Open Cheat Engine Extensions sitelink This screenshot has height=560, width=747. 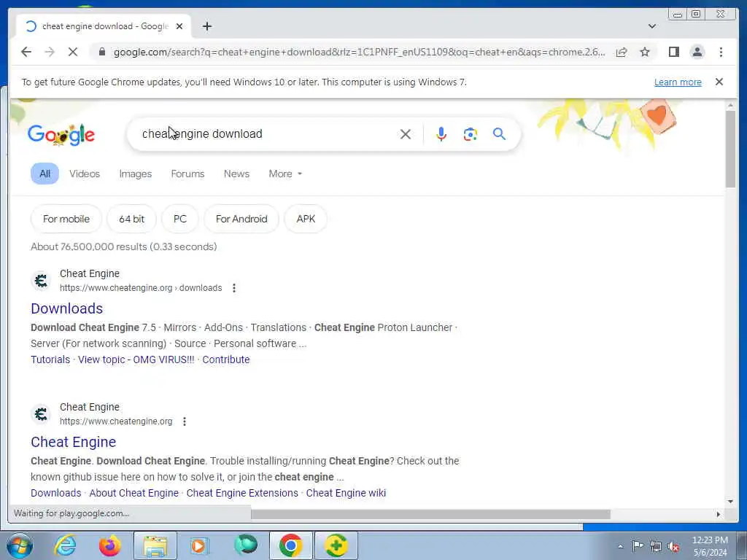pos(242,493)
